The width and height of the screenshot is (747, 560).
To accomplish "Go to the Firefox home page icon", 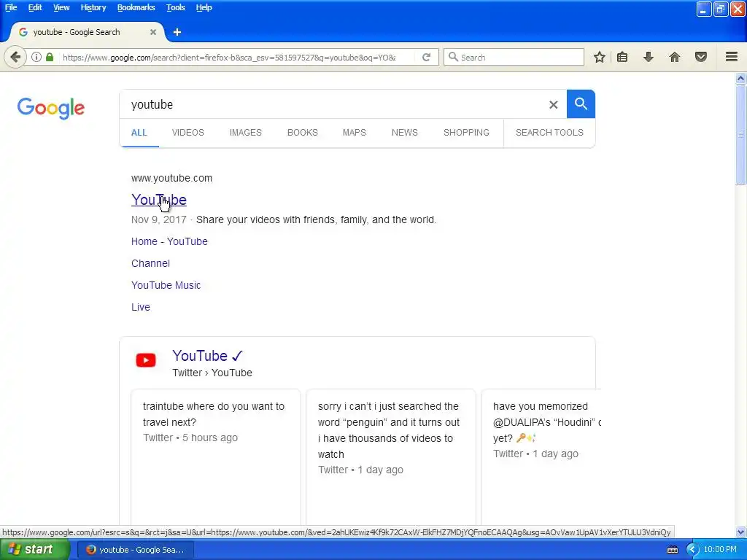I will [675, 57].
